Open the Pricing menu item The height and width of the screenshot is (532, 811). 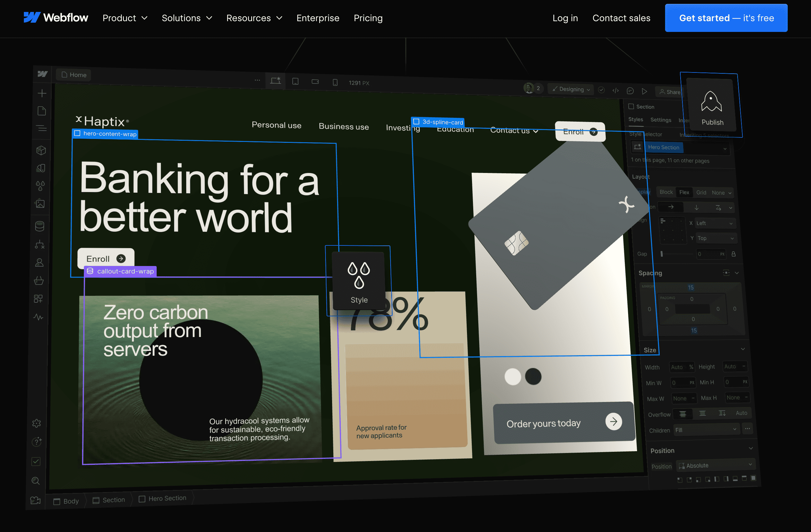tap(368, 18)
